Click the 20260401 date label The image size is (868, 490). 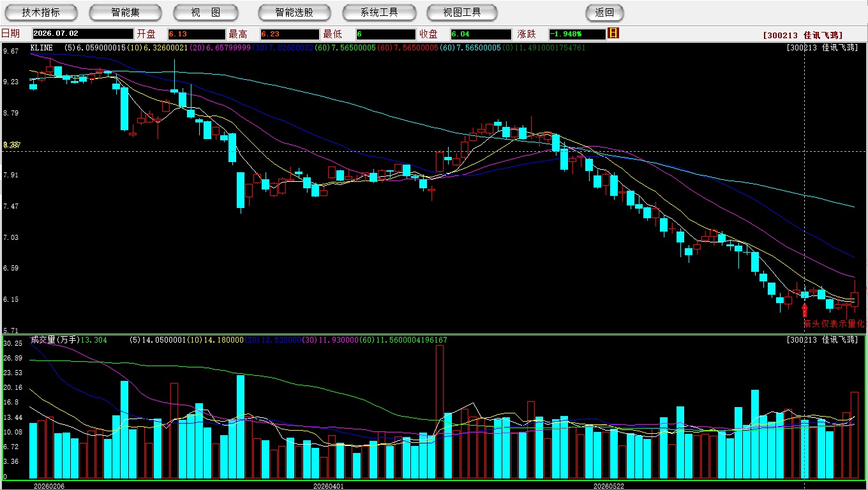(x=328, y=486)
